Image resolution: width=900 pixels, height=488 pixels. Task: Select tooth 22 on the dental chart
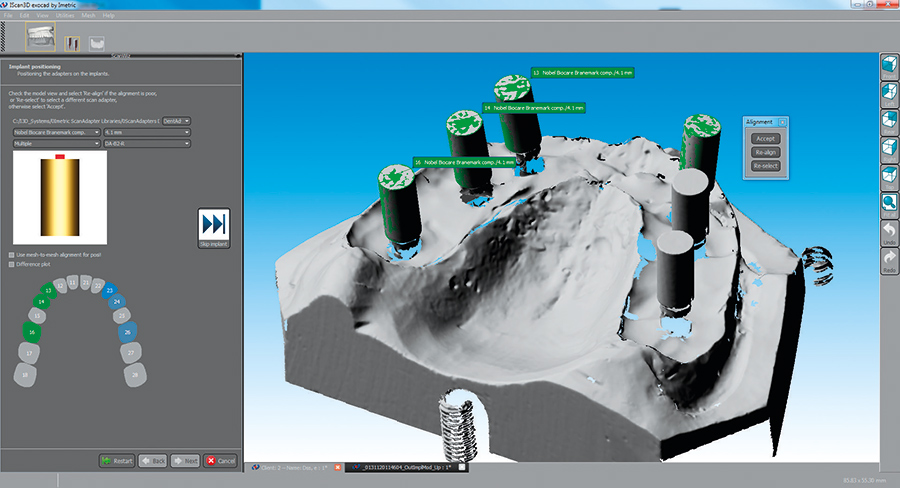98,285
